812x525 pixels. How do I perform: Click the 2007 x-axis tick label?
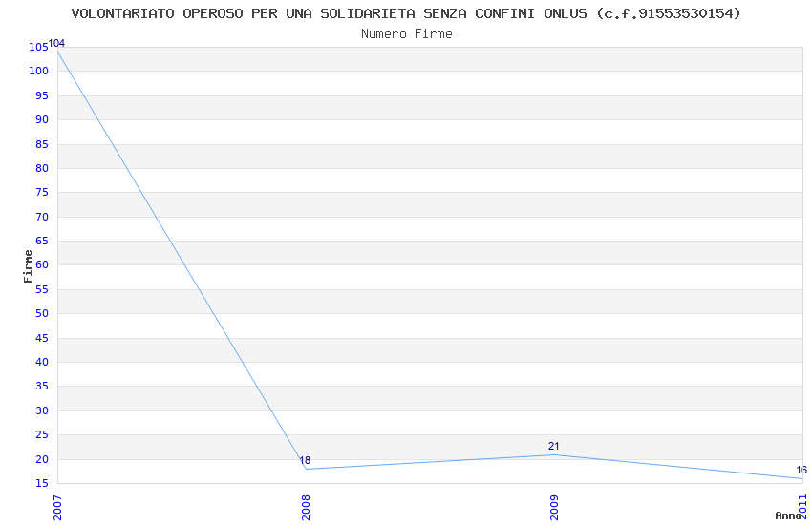[57, 508]
